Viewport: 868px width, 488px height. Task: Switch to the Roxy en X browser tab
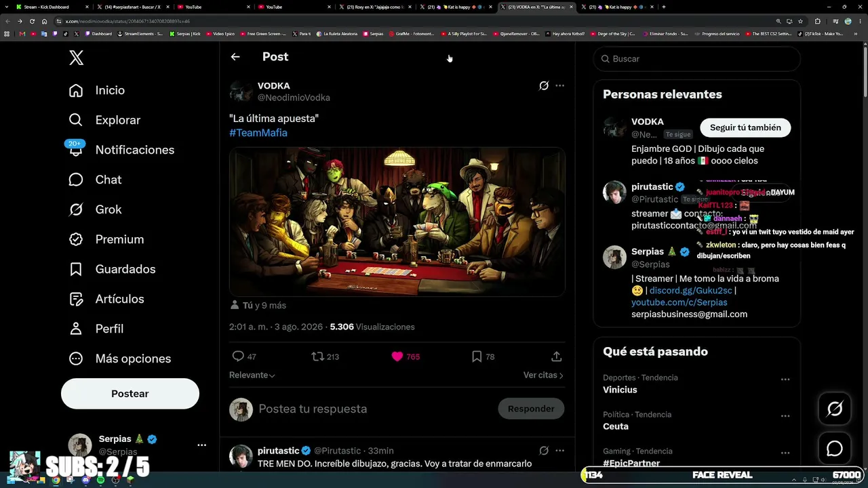coord(374,7)
